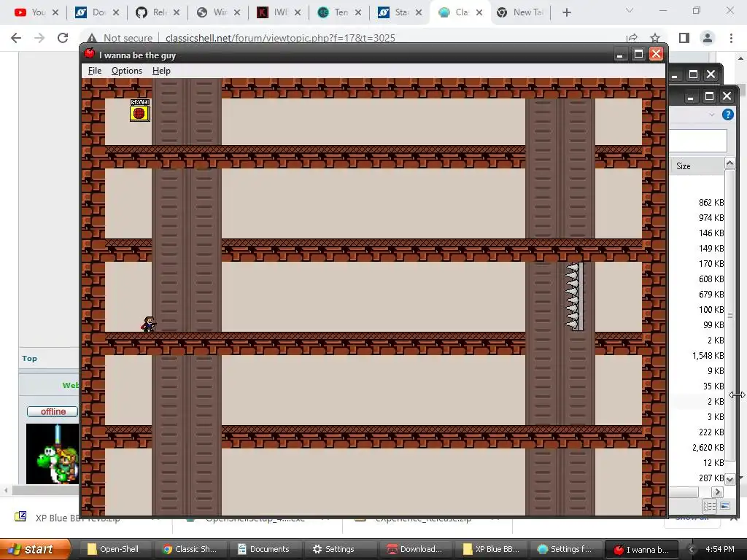Close the New Tab browser tab

(x=540, y=12)
